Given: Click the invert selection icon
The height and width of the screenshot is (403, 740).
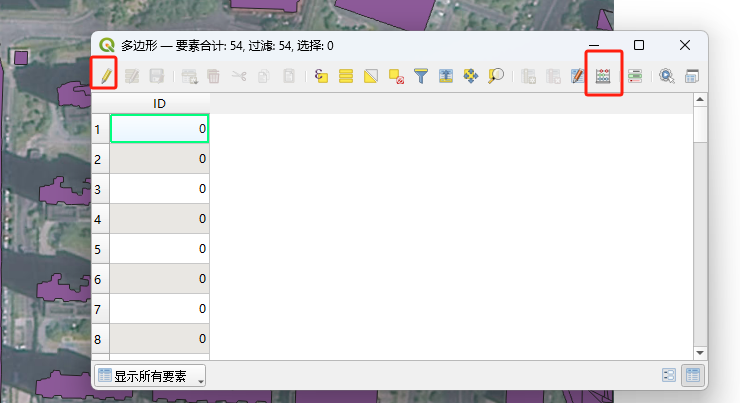Looking at the screenshot, I should [371, 75].
